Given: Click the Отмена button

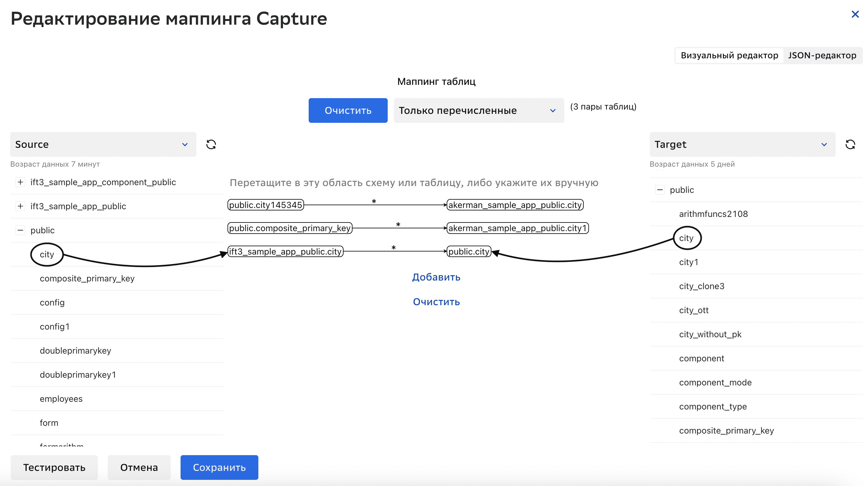Looking at the screenshot, I should point(139,467).
